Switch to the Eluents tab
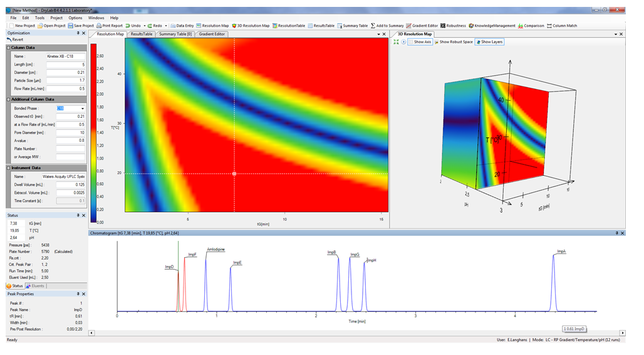Viewport: 644px width, 355px height. pyautogui.click(x=35, y=286)
